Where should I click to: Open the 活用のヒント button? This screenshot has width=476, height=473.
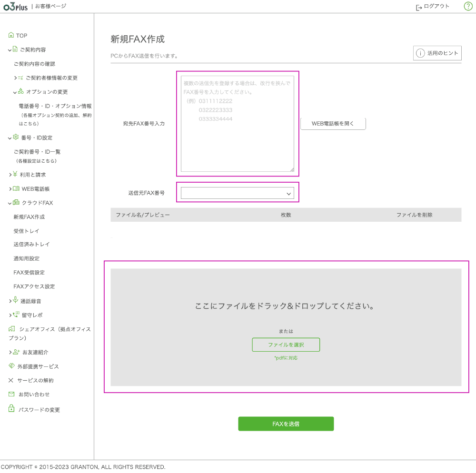[x=437, y=53]
